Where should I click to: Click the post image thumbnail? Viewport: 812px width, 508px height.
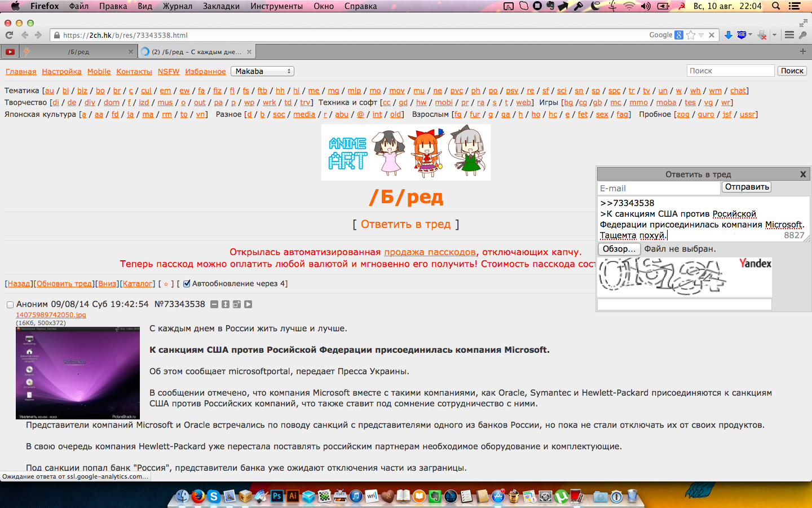78,373
